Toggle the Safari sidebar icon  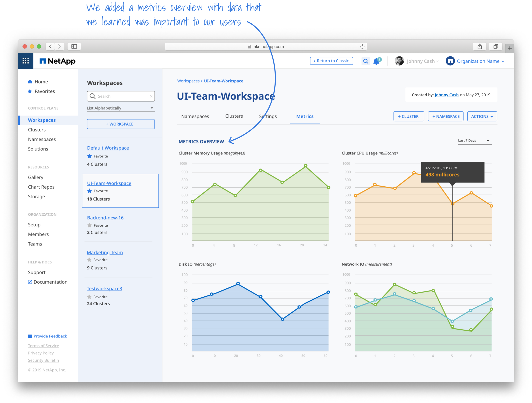(x=74, y=46)
